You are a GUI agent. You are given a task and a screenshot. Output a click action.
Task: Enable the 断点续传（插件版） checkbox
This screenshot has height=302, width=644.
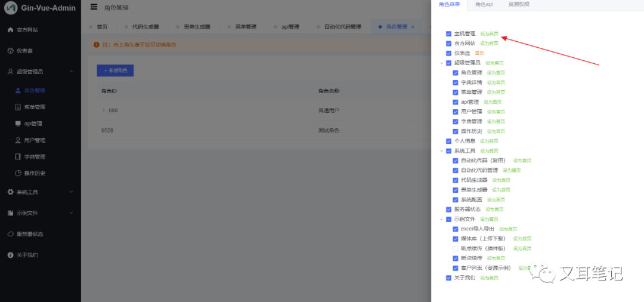tap(456, 248)
